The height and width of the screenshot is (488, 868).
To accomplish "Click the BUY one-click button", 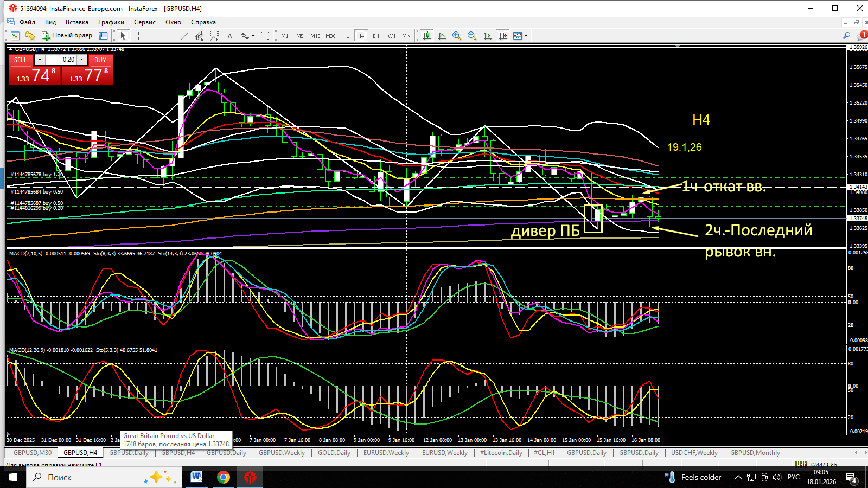I will (100, 60).
